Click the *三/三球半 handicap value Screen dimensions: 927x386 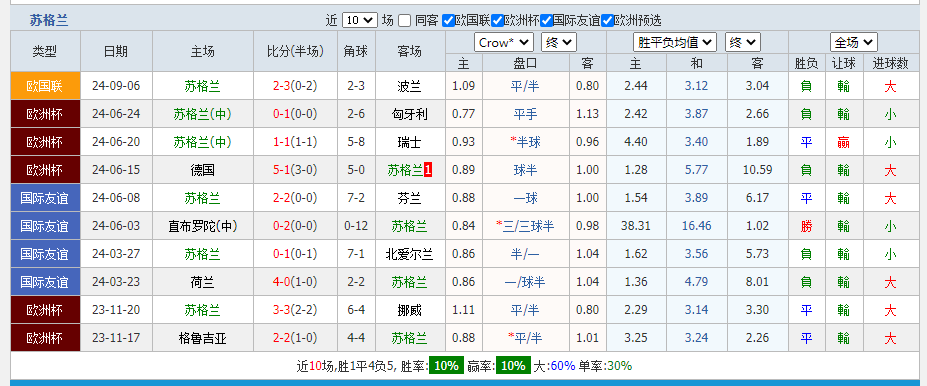point(526,226)
